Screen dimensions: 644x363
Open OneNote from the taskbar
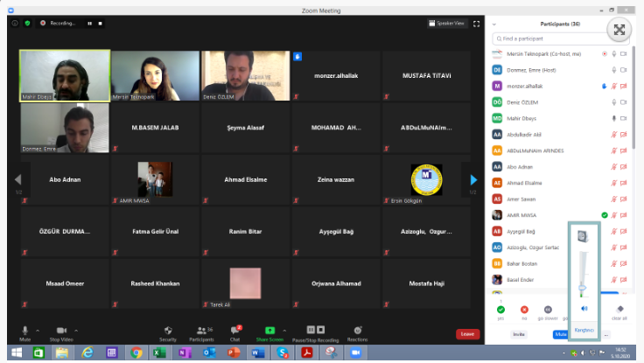(185, 353)
